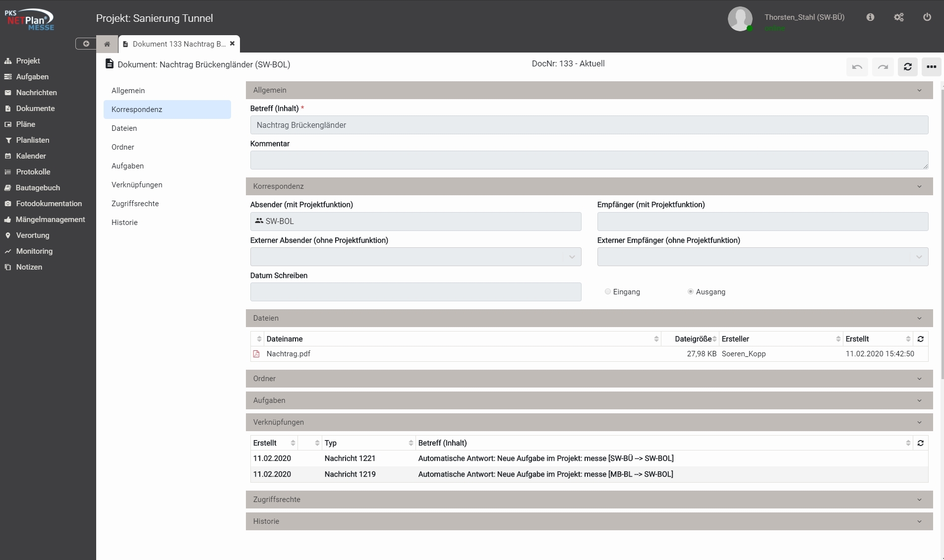The height and width of the screenshot is (560, 944).
Task: Collapse the Dateien section header
Action: point(589,318)
